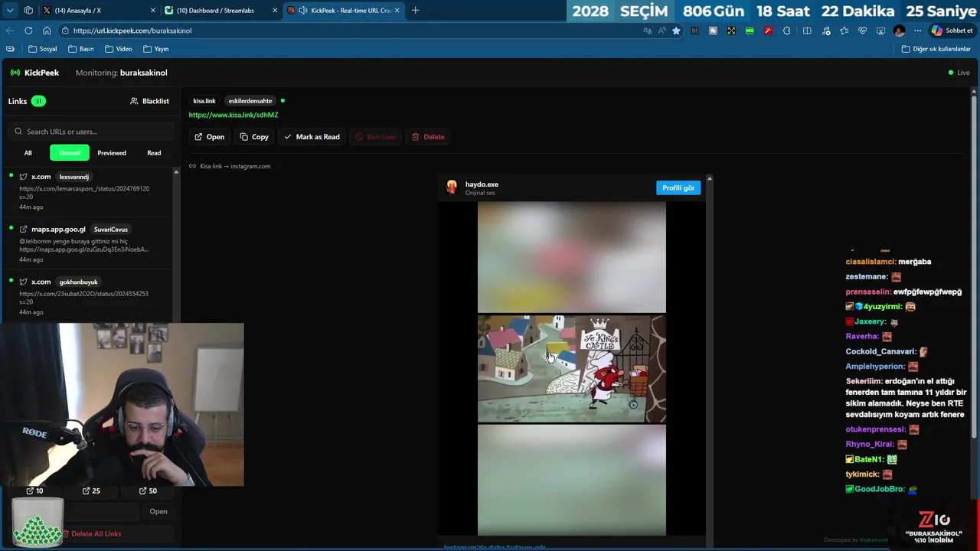Open Basın bookmarks folder
Screen dimensions: 980x551
[x=81, y=49]
